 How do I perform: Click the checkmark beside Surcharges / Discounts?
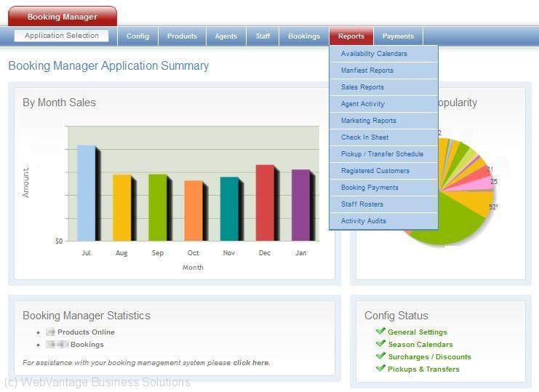[380, 356]
